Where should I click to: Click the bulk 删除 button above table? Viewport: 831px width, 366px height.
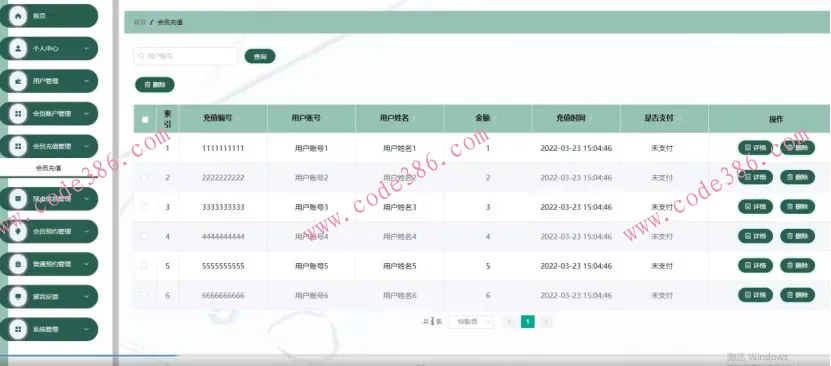(x=155, y=84)
